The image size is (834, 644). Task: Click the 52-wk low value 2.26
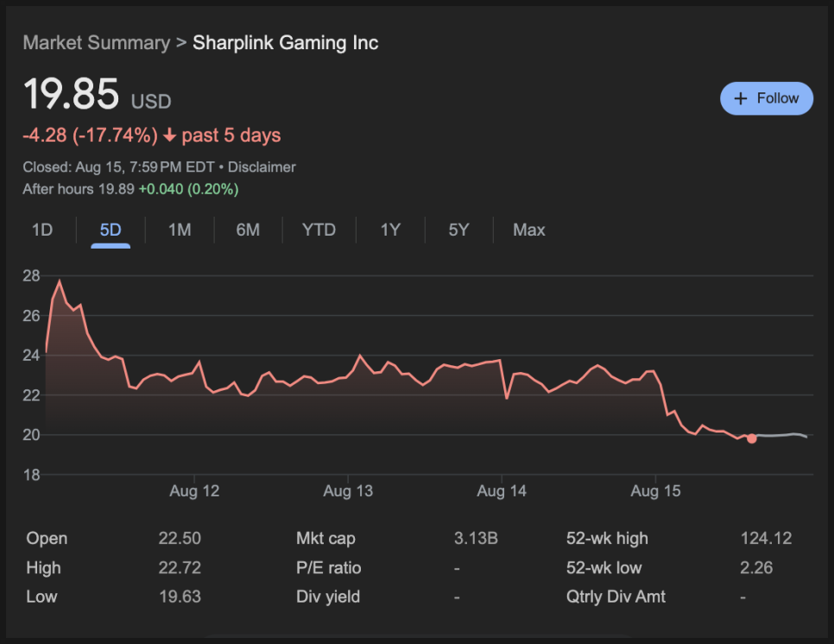[756, 567]
